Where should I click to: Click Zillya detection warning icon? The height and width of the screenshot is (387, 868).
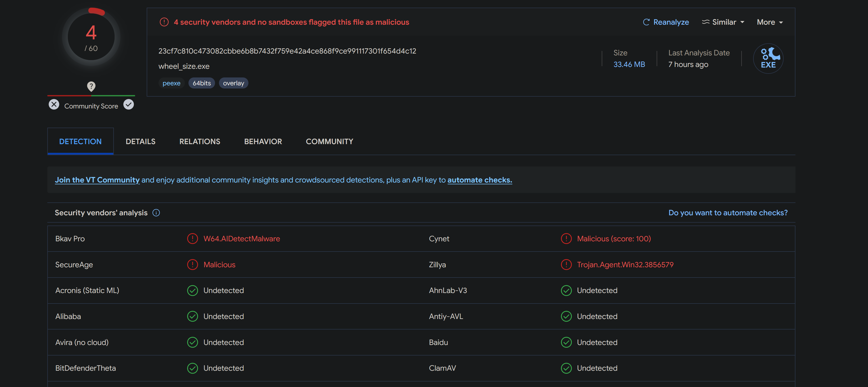566,264
